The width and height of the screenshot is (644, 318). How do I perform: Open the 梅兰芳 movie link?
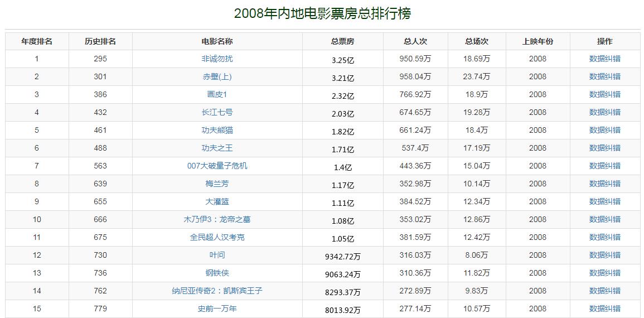(217, 184)
